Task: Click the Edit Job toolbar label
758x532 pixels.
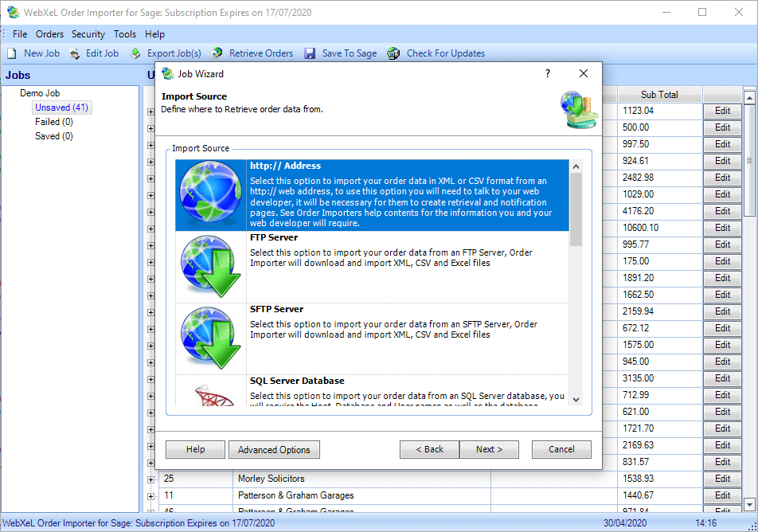Action: click(x=102, y=53)
